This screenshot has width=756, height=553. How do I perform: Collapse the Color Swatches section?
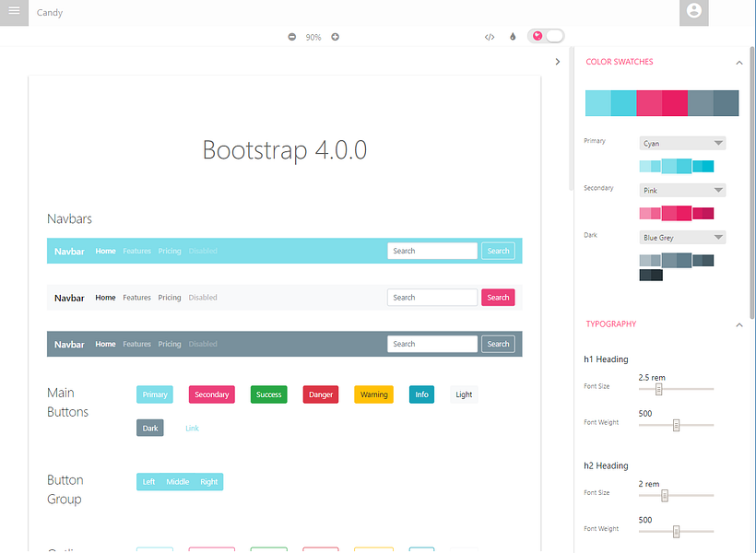[x=739, y=63]
